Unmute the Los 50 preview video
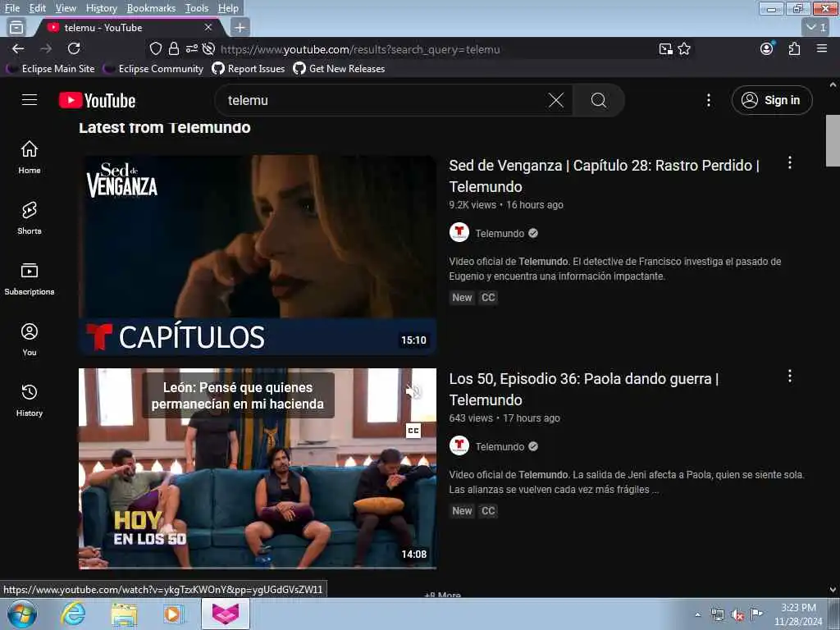 pyautogui.click(x=413, y=391)
